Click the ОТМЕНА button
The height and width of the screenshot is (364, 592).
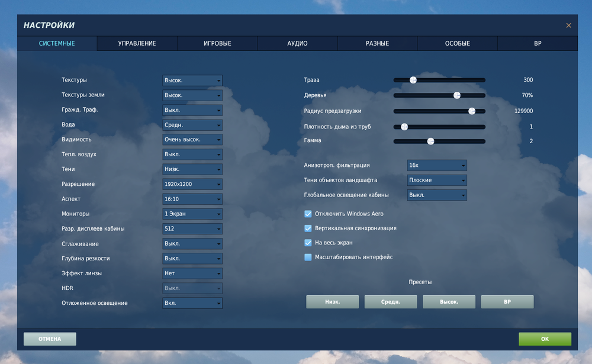click(50, 339)
